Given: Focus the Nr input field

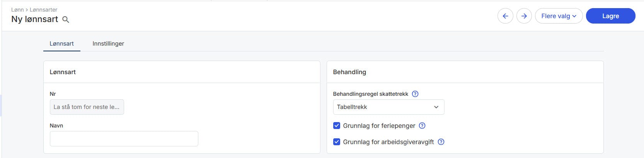Looking at the screenshot, I should 87,107.
